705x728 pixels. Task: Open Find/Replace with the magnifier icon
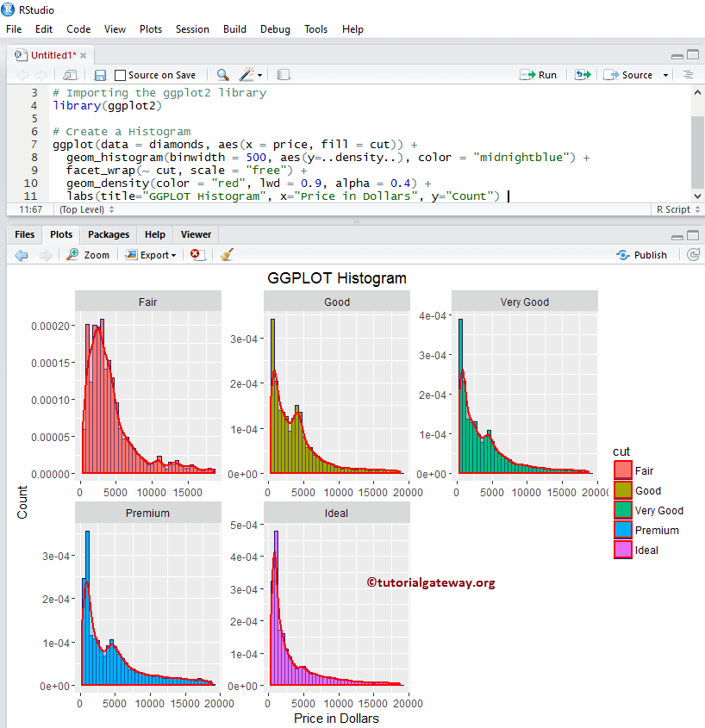[x=221, y=75]
